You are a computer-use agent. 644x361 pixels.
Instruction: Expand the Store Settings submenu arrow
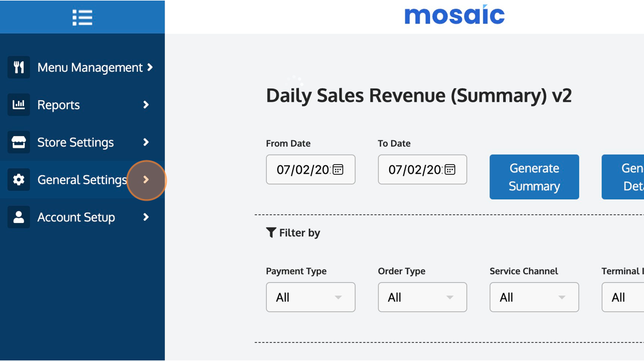[146, 142]
